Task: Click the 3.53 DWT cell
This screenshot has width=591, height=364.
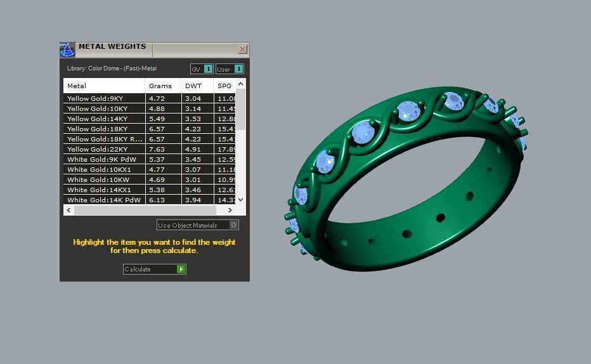Action: [x=197, y=119]
